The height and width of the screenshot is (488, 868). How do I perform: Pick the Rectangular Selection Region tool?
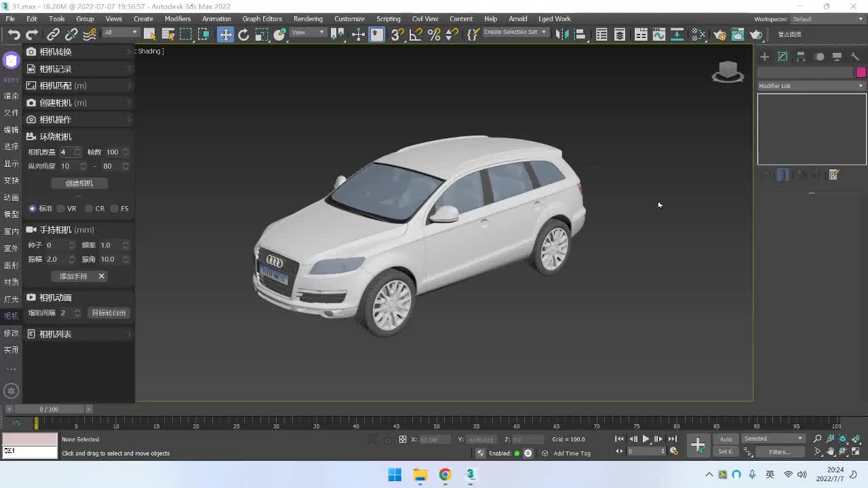click(x=186, y=35)
